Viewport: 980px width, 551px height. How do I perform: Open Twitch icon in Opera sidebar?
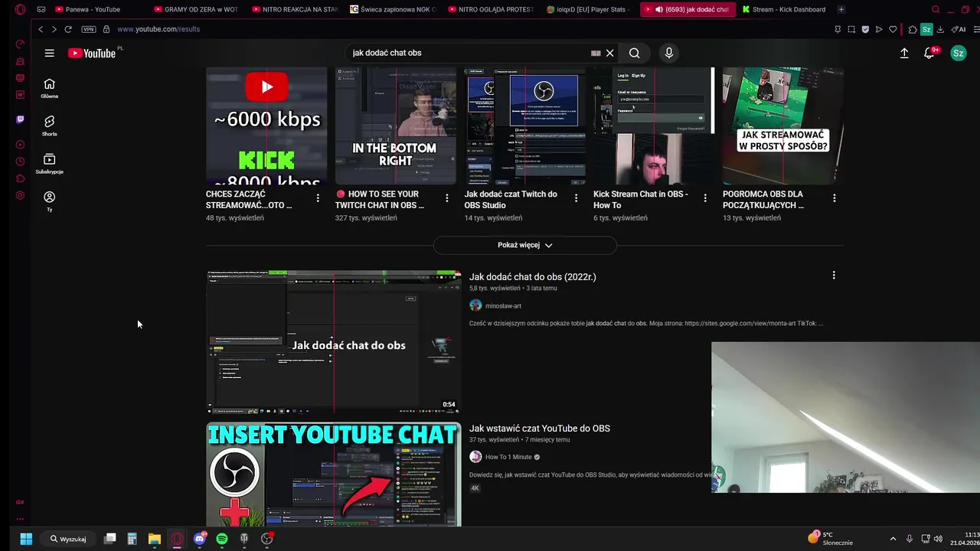[x=20, y=119]
